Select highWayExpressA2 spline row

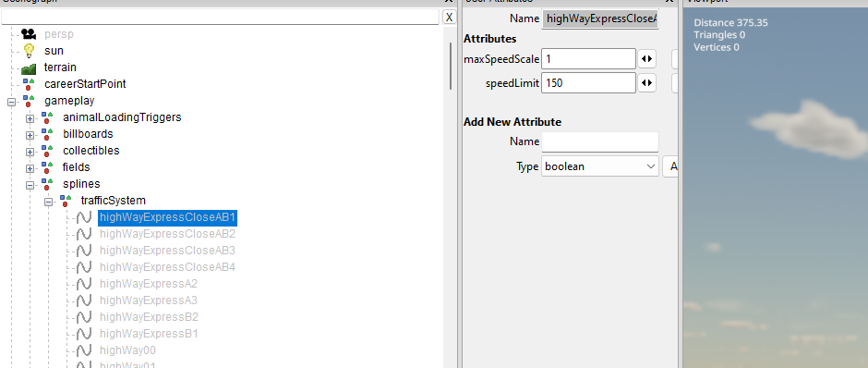coord(149,284)
